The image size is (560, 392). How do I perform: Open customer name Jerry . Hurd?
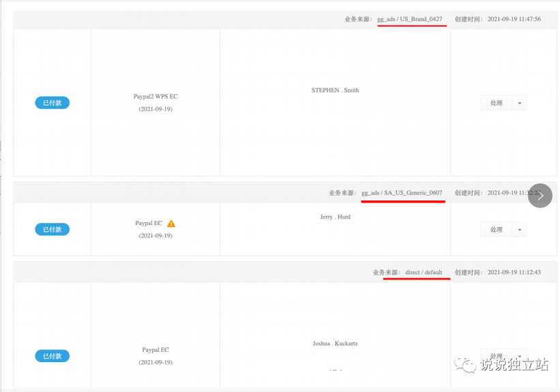(x=335, y=217)
